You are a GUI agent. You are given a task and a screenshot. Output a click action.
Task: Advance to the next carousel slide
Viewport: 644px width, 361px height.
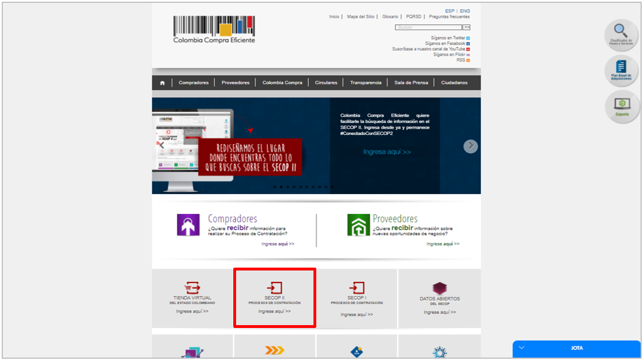[x=470, y=146]
